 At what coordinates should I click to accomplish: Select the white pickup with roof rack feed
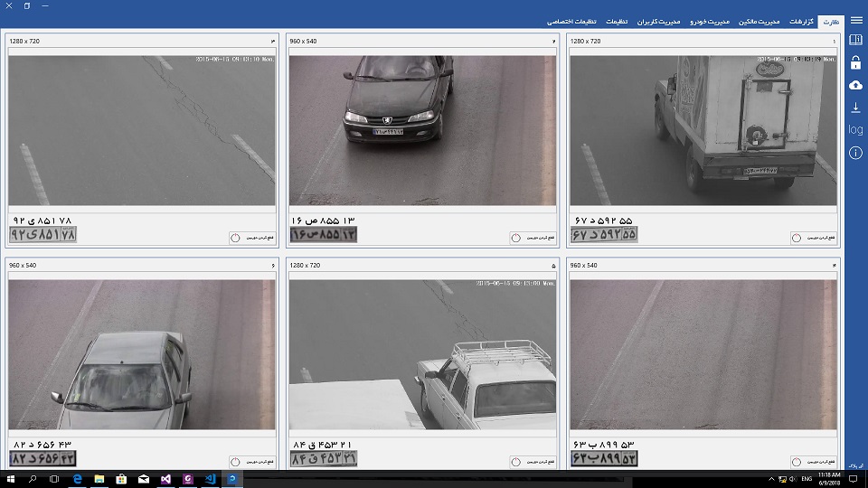422,354
